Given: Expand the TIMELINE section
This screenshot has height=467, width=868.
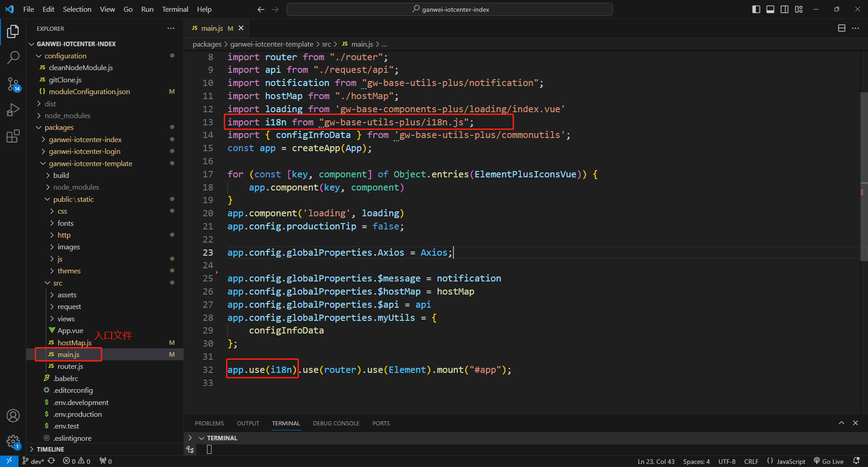Looking at the screenshot, I should 50,449.
